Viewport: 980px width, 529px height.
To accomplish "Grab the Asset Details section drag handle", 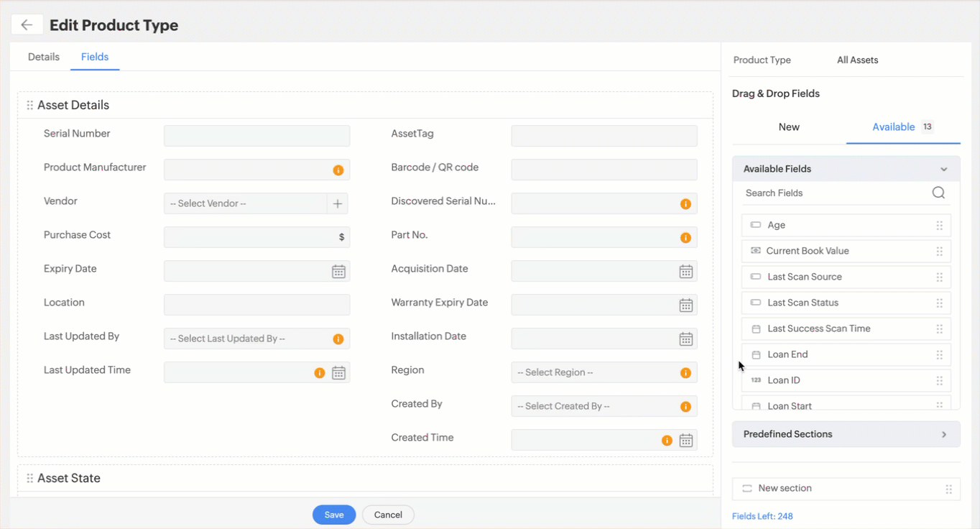I will (x=29, y=106).
